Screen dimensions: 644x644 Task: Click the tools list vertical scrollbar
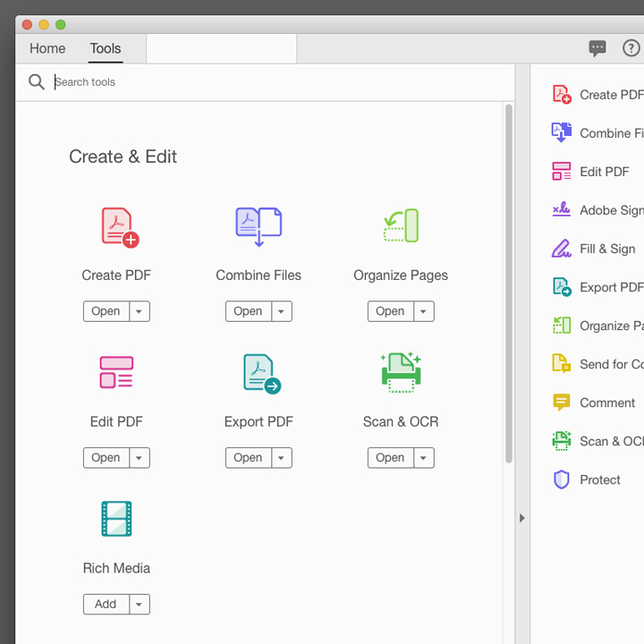coord(509,284)
